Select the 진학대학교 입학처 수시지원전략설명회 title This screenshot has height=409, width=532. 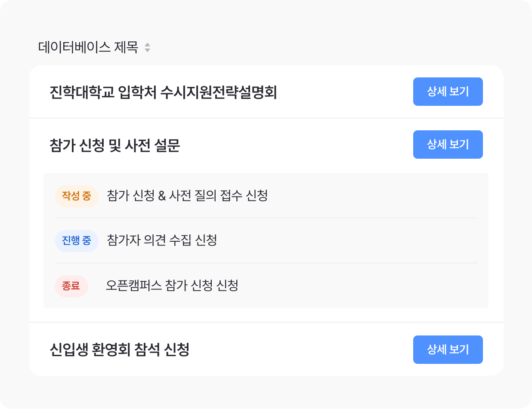pyautogui.click(x=163, y=92)
